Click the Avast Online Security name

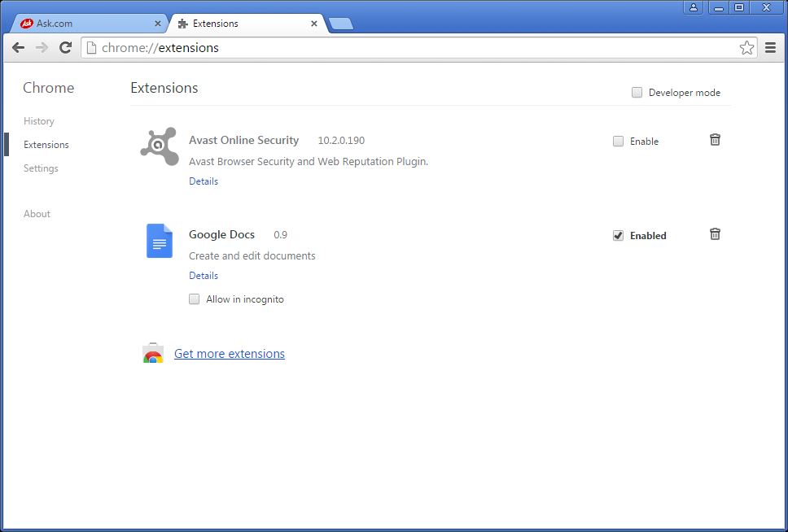pos(243,140)
